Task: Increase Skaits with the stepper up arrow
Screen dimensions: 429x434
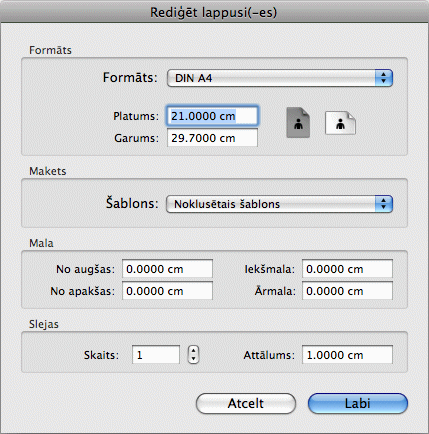Action: coord(193,350)
